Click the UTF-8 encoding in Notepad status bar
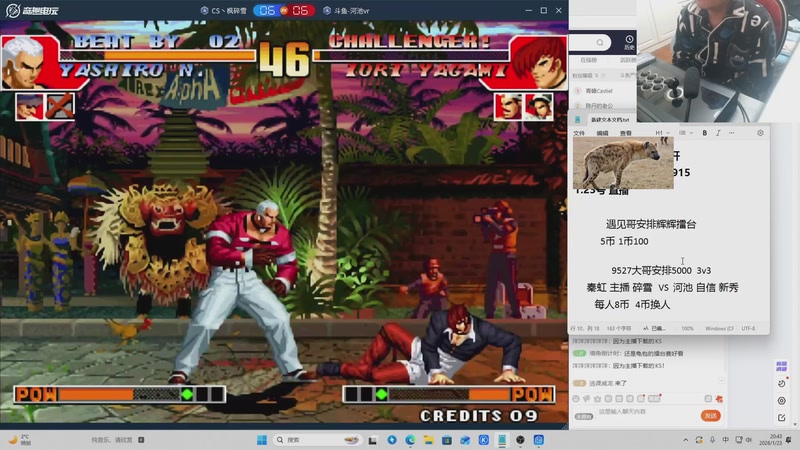The image size is (800, 450). point(748,329)
